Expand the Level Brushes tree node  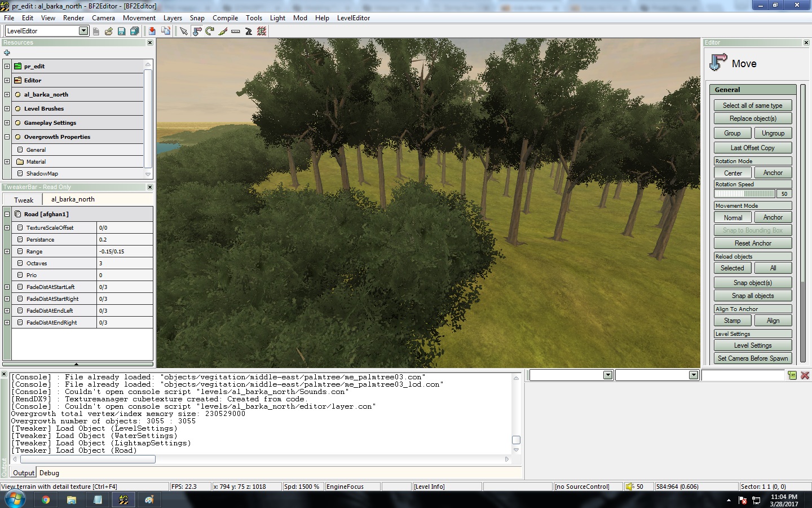pyautogui.click(x=7, y=108)
